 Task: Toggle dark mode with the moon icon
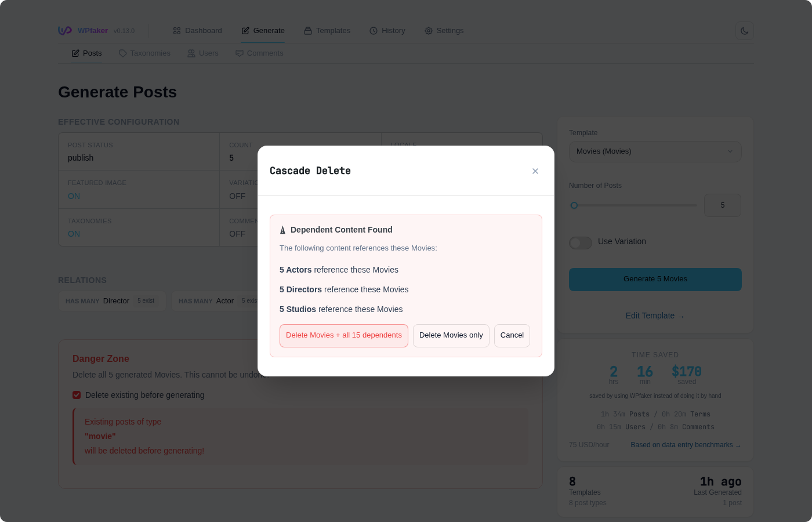click(x=744, y=31)
